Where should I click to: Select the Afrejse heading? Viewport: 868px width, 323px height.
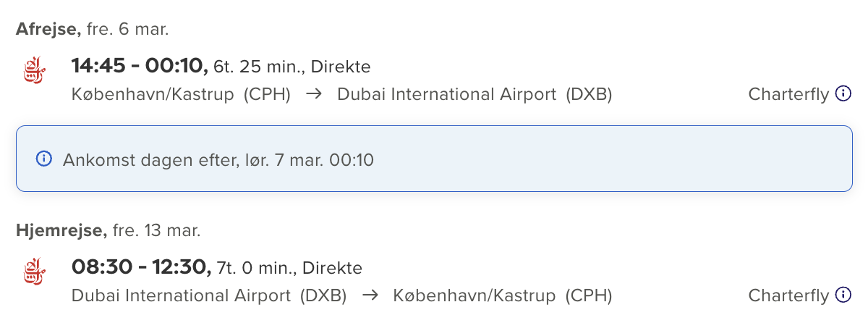48,30
